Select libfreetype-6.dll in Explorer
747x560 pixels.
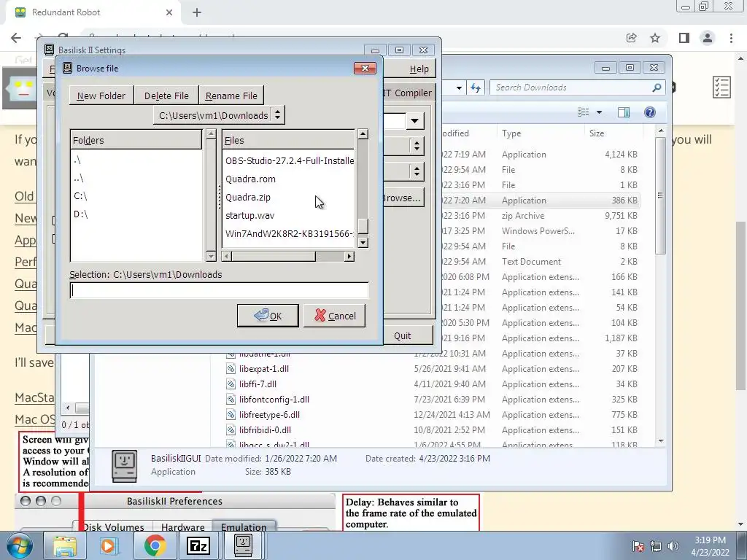(x=269, y=414)
